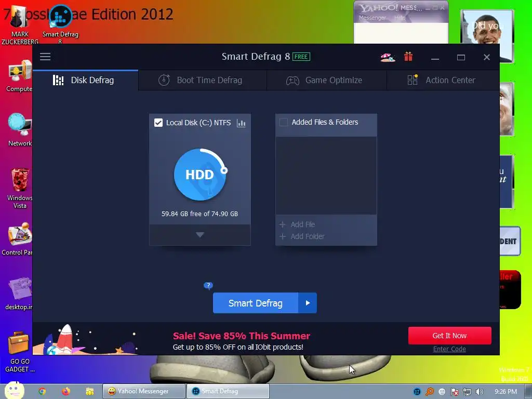Start the Smart Defrag button
The image size is (532, 399).
(x=256, y=303)
